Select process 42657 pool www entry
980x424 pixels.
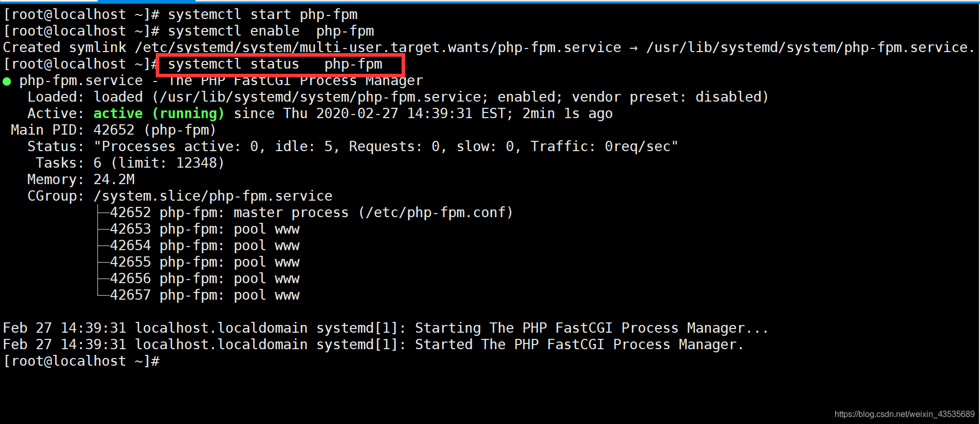coord(205,295)
